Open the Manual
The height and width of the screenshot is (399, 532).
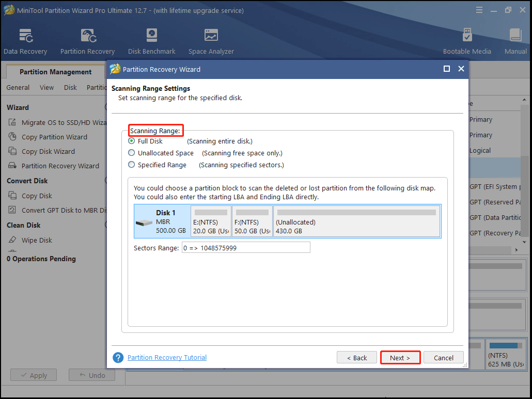tap(515, 41)
